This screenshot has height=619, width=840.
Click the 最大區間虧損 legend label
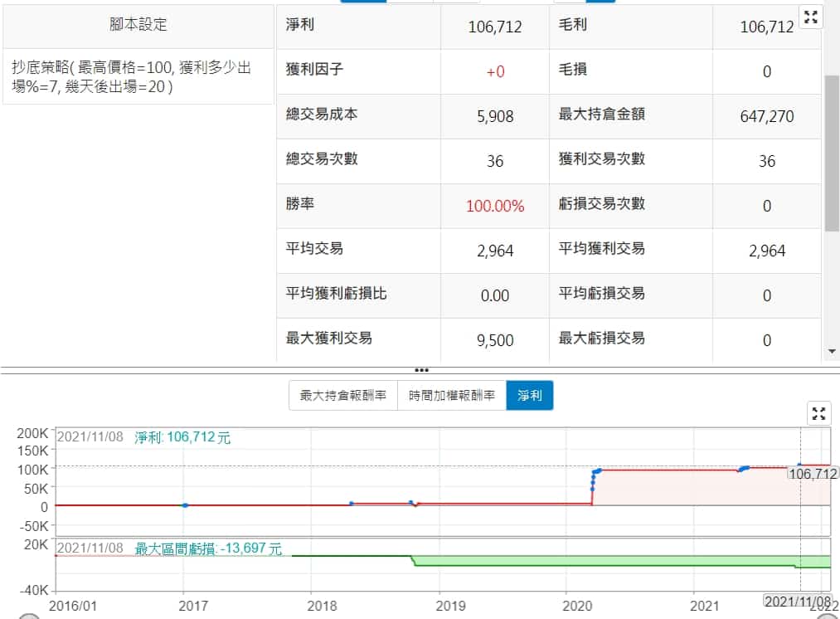pyautogui.click(x=208, y=548)
